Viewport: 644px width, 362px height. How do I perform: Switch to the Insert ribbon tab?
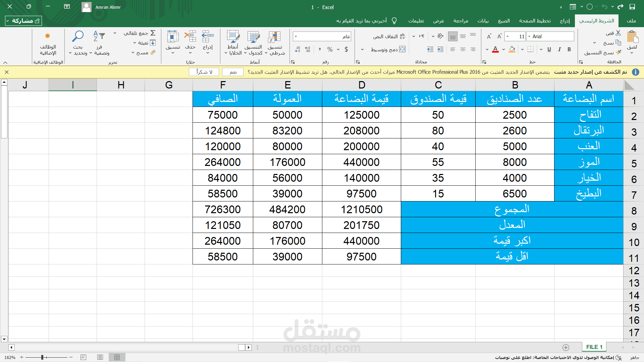(x=565, y=21)
